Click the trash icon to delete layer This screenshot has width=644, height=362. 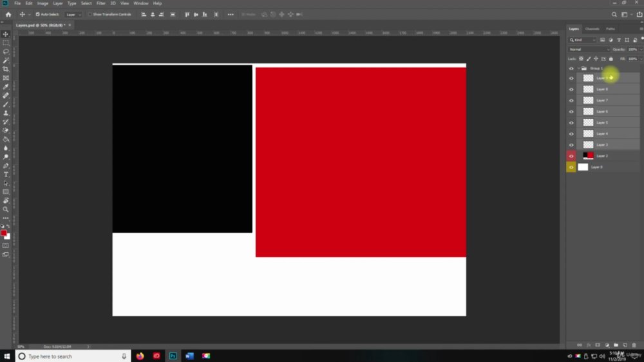[634, 345]
